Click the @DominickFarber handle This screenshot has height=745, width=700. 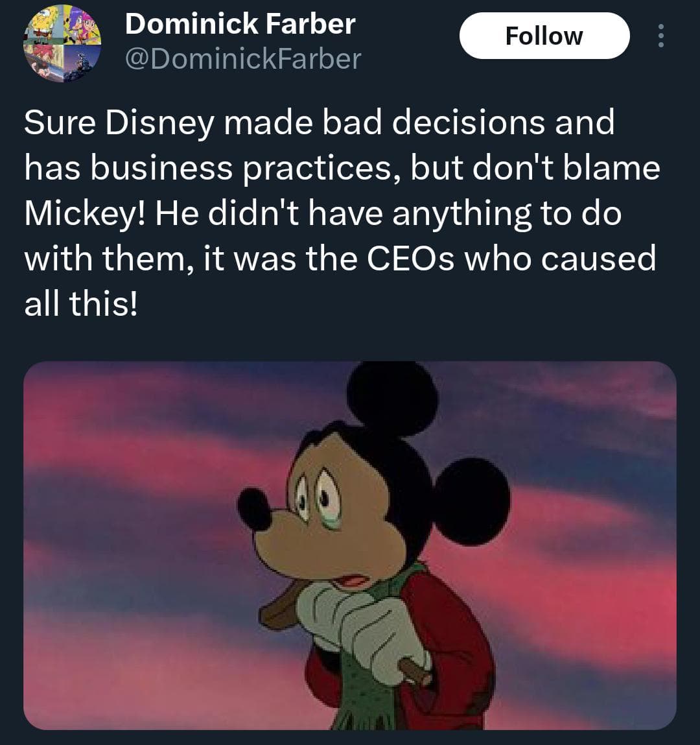(x=242, y=59)
